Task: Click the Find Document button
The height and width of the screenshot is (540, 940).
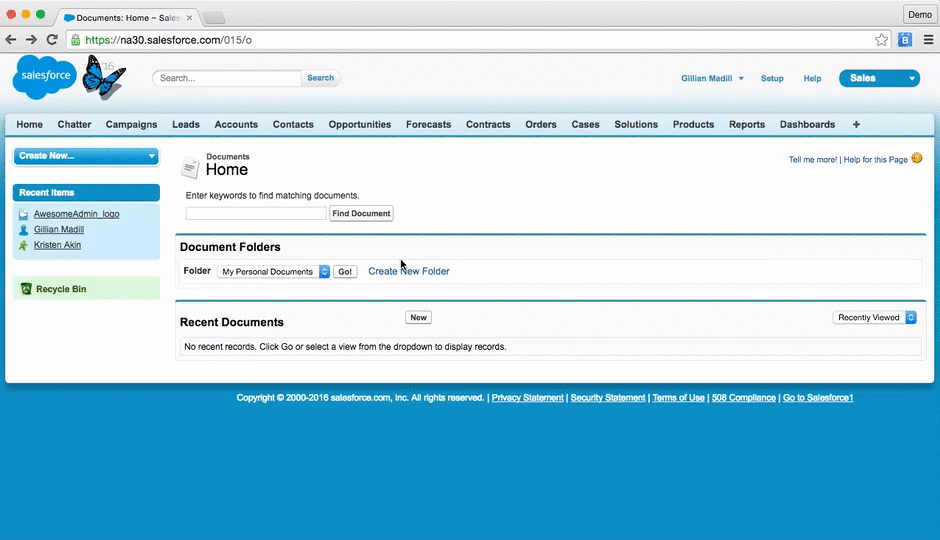Action: click(x=361, y=213)
